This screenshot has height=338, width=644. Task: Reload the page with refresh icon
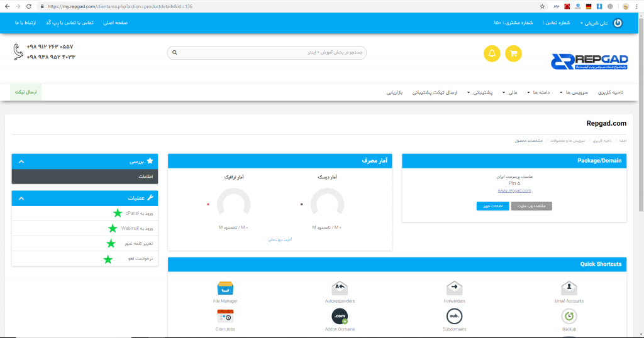29,6
